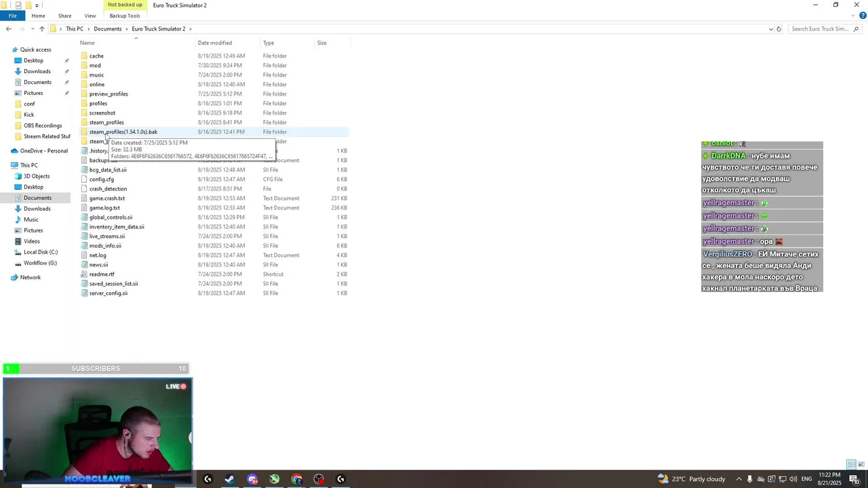This screenshot has width=868, height=488.
Task: Select the net.log file
Action: point(98,255)
